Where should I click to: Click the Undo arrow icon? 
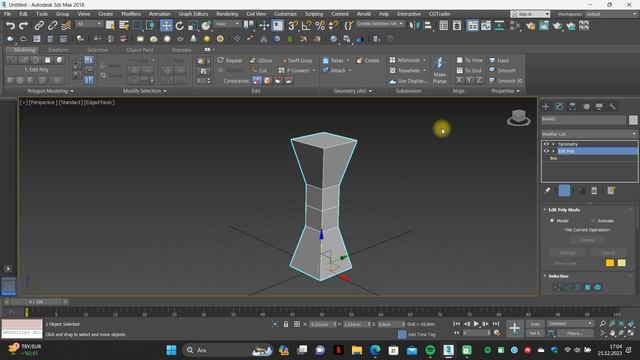point(10,26)
